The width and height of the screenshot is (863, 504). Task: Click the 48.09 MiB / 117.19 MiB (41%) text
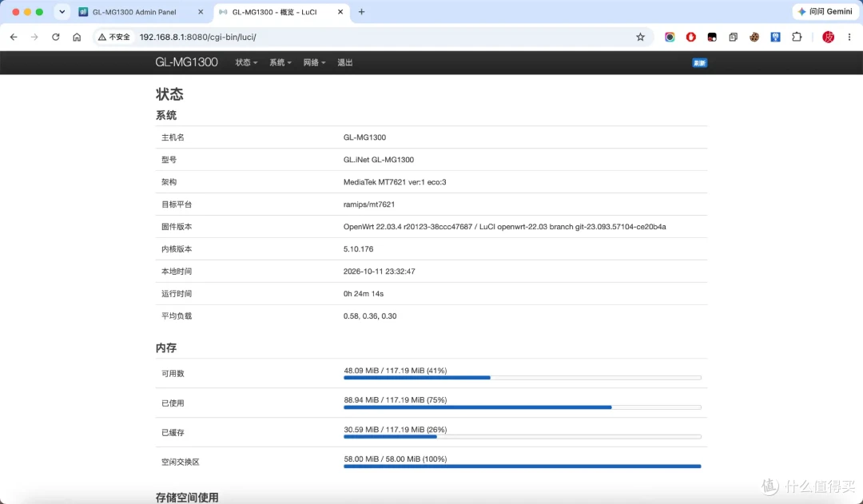(x=396, y=371)
